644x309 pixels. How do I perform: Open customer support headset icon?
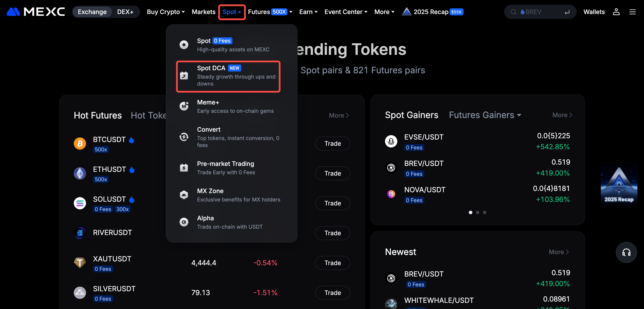tap(626, 252)
